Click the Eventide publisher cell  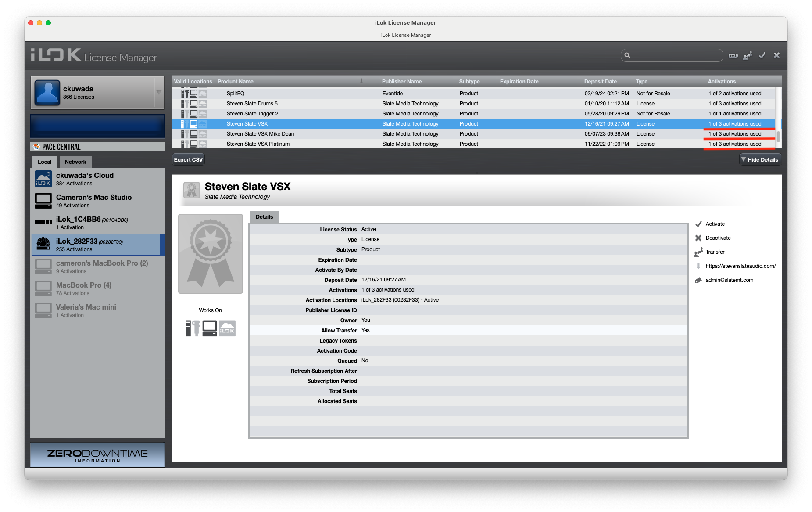click(x=393, y=94)
